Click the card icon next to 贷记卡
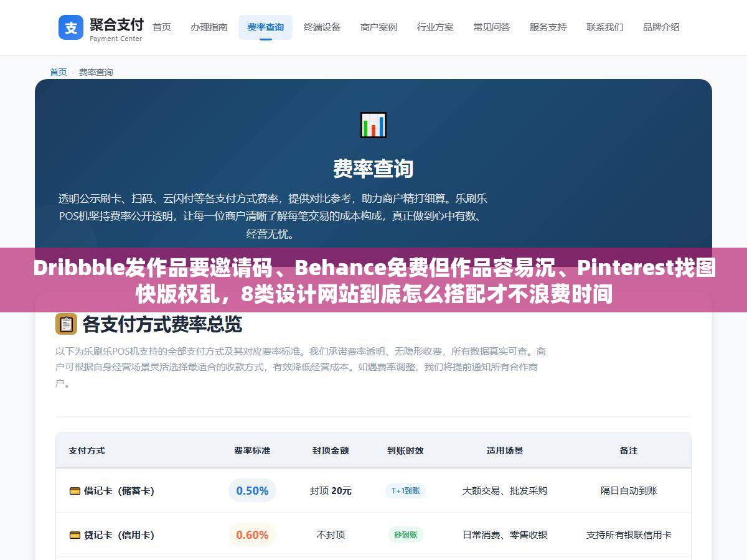The image size is (747, 560). click(x=75, y=535)
